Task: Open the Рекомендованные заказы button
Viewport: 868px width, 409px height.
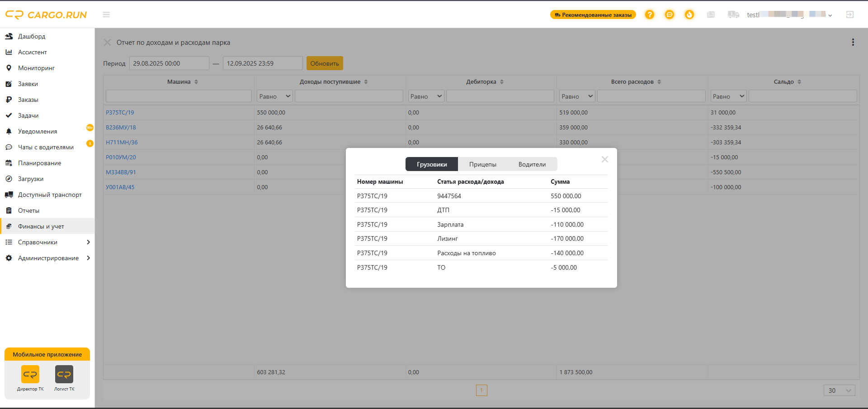Action: click(x=593, y=14)
